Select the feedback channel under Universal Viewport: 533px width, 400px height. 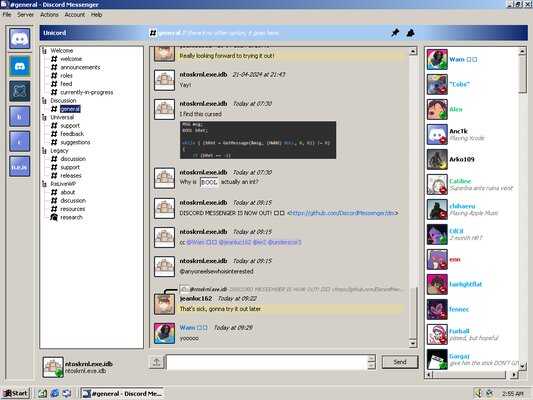(x=72, y=134)
